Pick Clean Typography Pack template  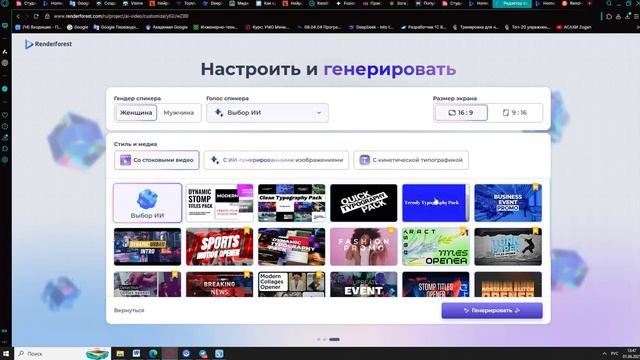(x=291, y=203)
